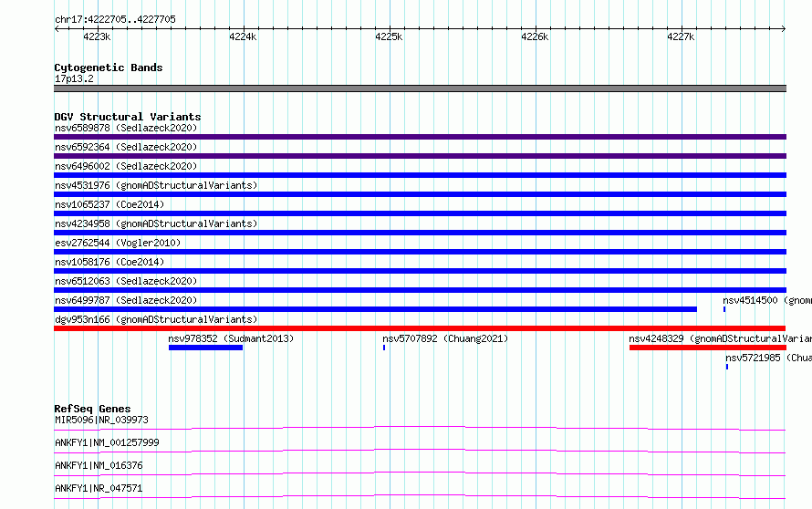Open gene label MIR5096|NR_039973

[101, 420]
